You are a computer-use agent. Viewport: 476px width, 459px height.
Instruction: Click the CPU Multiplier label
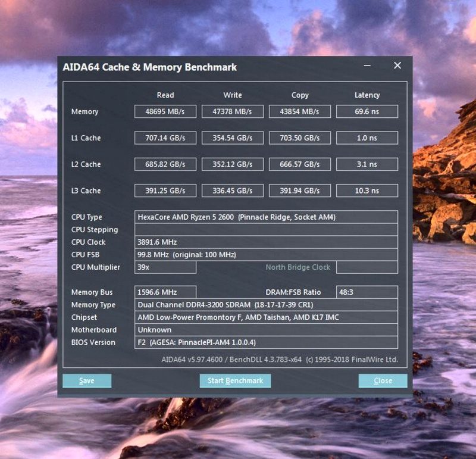(96, 267)
